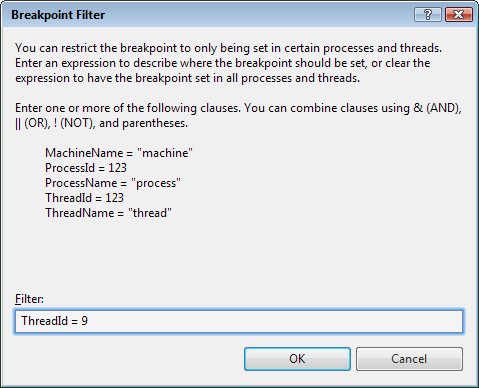Click the MachineName = "machine" example clause

pyautogui.click(x=119, y=153)
